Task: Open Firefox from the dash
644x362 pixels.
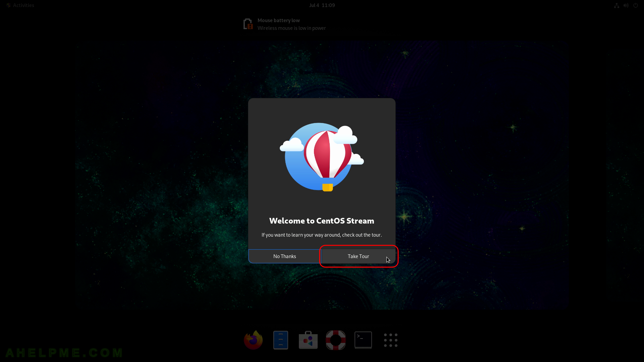Action: 253,340
